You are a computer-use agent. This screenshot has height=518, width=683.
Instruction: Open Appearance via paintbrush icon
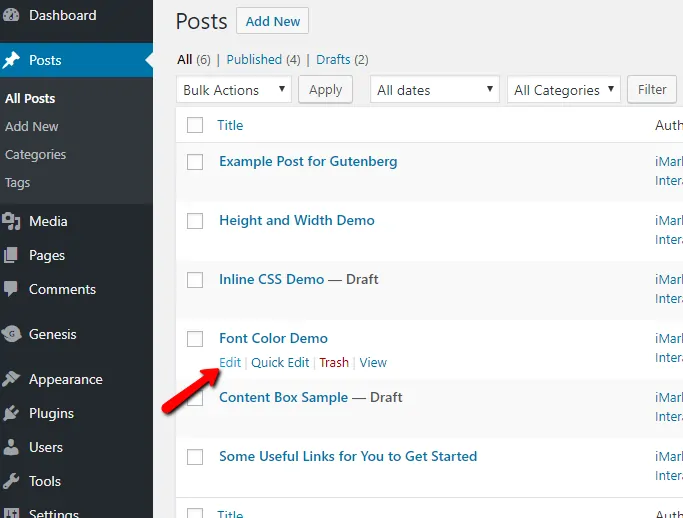11,379
